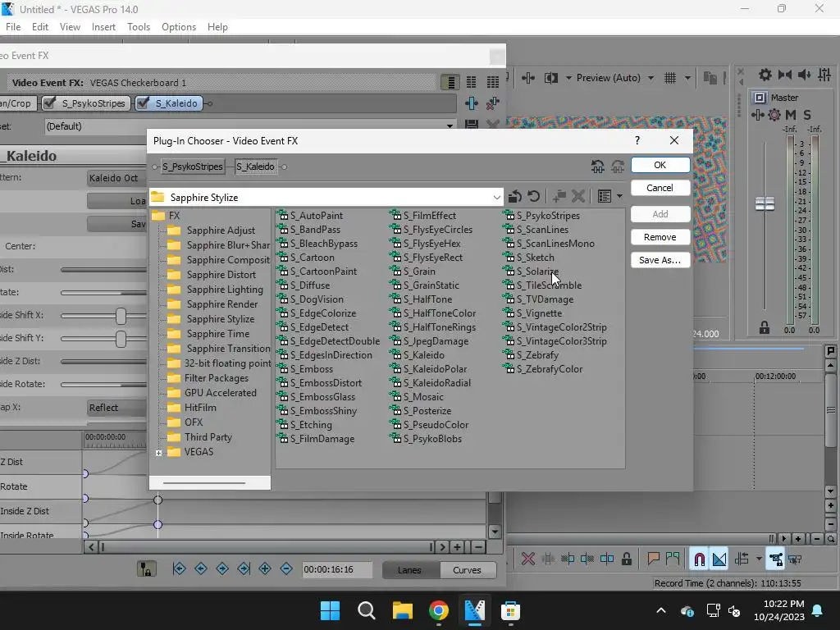
Task: Click the Remove button in Plug-In Chooser
Action: coord(660,237)
